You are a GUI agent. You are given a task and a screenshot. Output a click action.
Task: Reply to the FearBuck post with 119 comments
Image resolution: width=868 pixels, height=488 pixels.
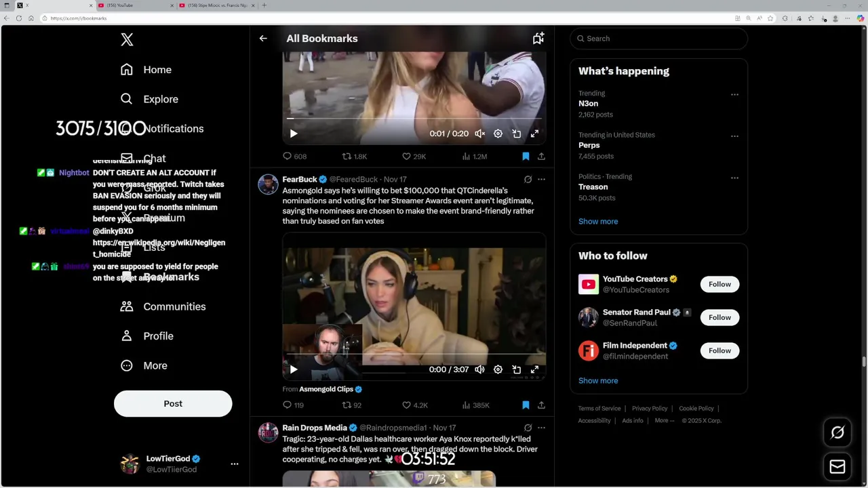click(293, 405)
